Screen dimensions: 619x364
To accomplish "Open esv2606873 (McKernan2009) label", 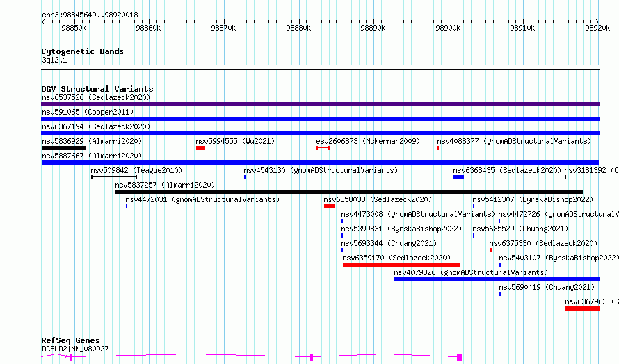I will coord(368,141).
